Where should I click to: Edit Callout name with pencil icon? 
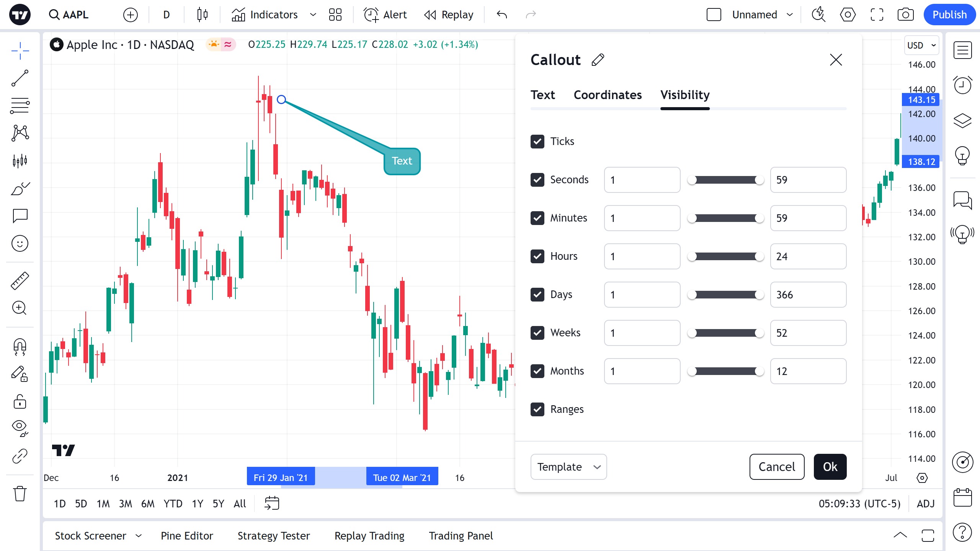tap(598, 60)
